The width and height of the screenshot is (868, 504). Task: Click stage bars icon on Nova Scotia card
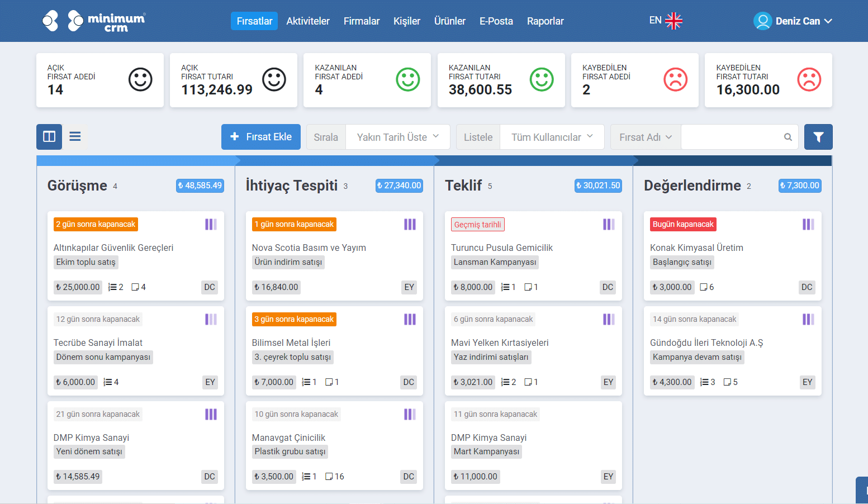click(410, 224)
